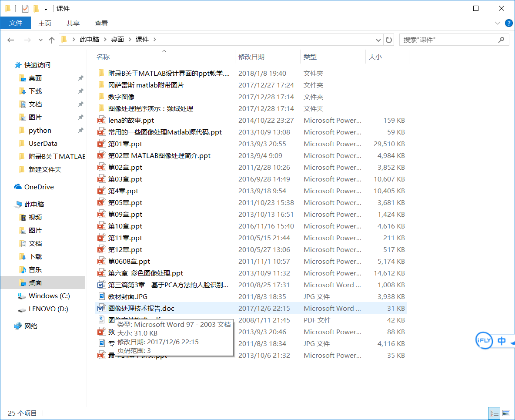Toggle the 中 input language indicator
The image size is (515, 420).
point(501,341)
